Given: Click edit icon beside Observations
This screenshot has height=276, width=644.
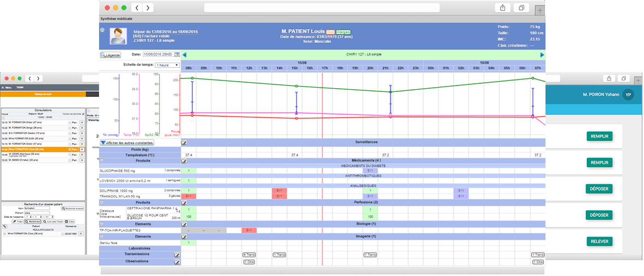Looking at the screenshot, I should tap(177, 262).
